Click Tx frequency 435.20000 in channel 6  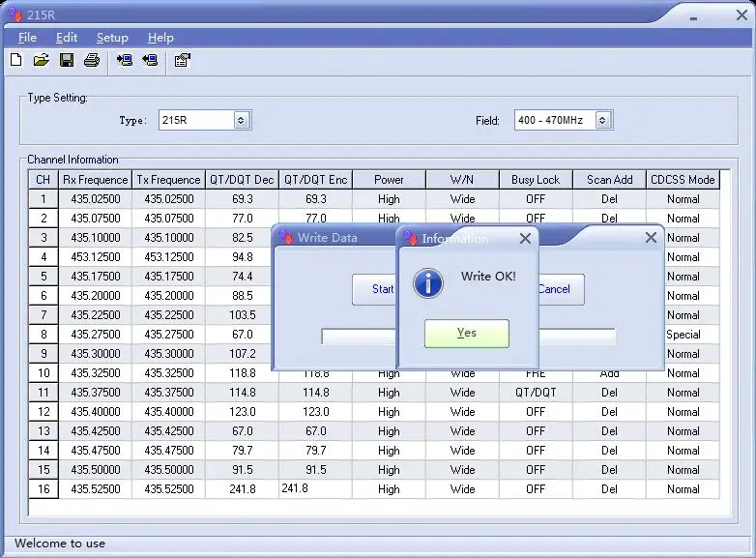coord(169,295)
